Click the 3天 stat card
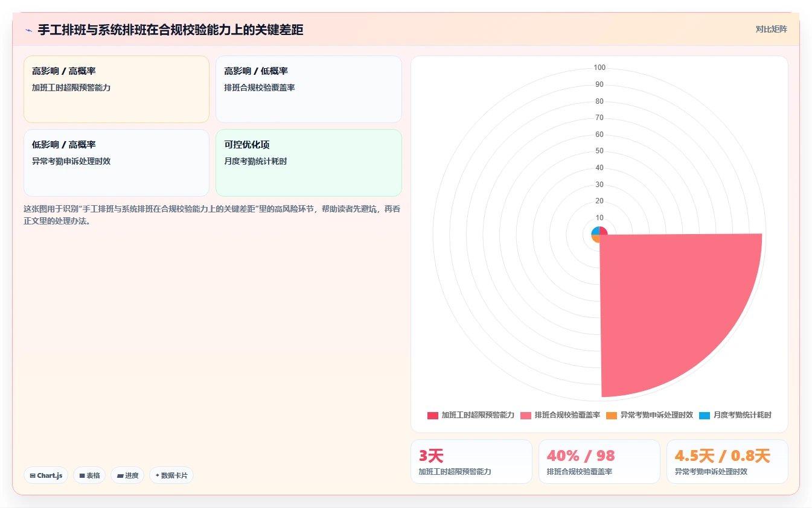The width and height of the screenshot is (812, 508). (472, 462)
